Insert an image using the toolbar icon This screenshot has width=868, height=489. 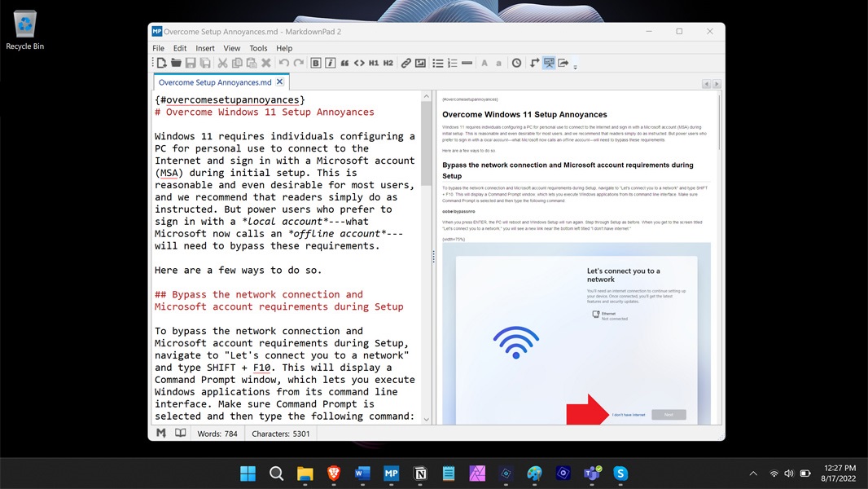[x=420, y=63]
